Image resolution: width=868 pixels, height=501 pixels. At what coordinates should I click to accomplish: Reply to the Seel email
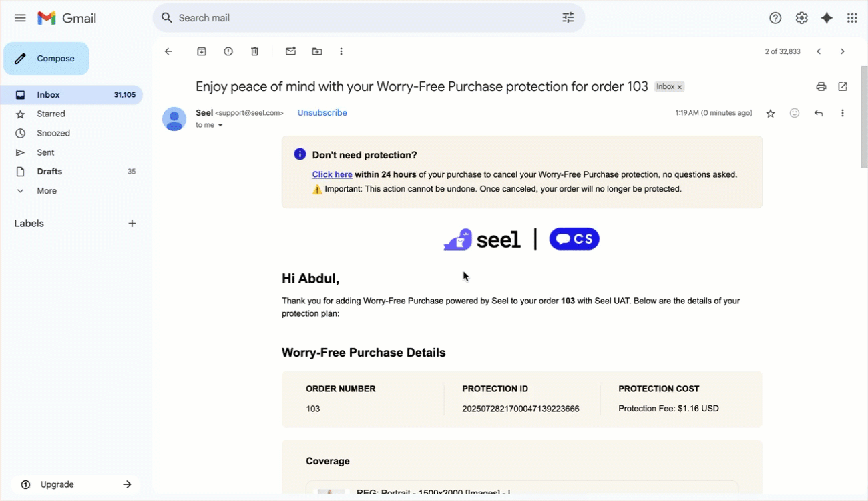[x=819, y=113]
